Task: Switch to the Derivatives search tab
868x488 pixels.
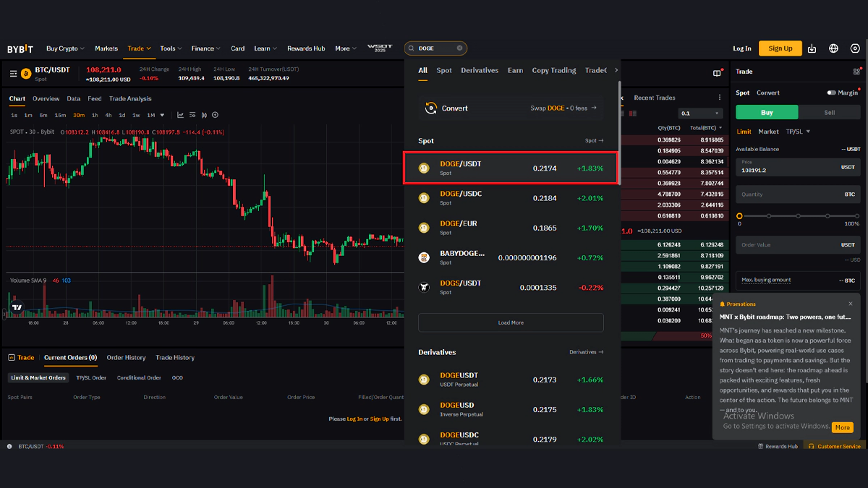Action: 480,70
